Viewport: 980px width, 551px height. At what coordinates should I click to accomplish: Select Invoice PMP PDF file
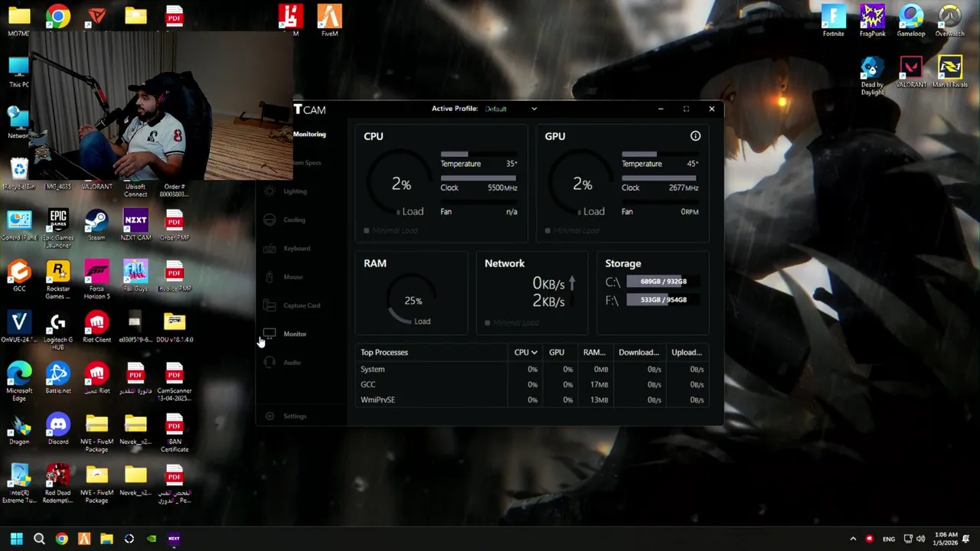(x=175, y=275)
